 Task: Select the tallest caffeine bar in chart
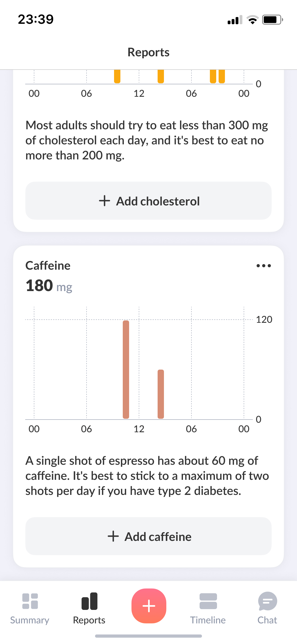126,369
